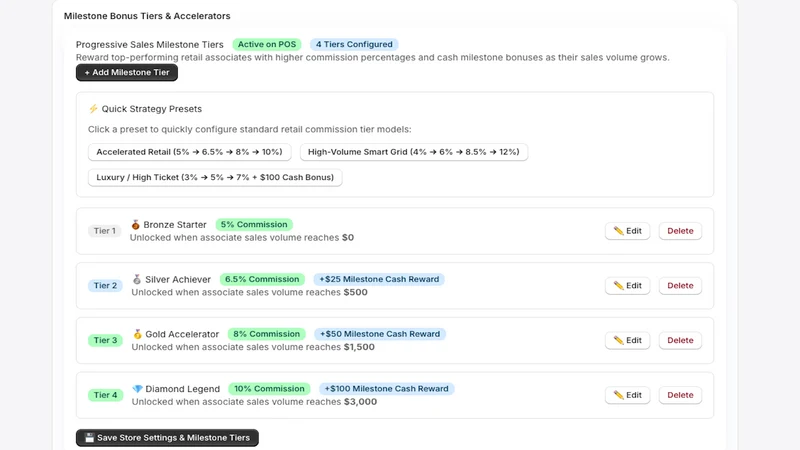
Task: Click the +$50 Milestone Cash Reward badge
Action: point(380,334)
